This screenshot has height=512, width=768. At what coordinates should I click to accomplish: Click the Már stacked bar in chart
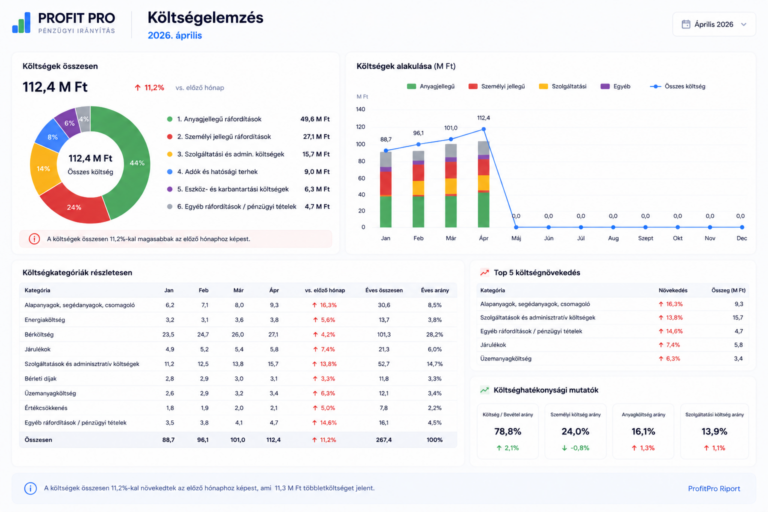(451, 186)
